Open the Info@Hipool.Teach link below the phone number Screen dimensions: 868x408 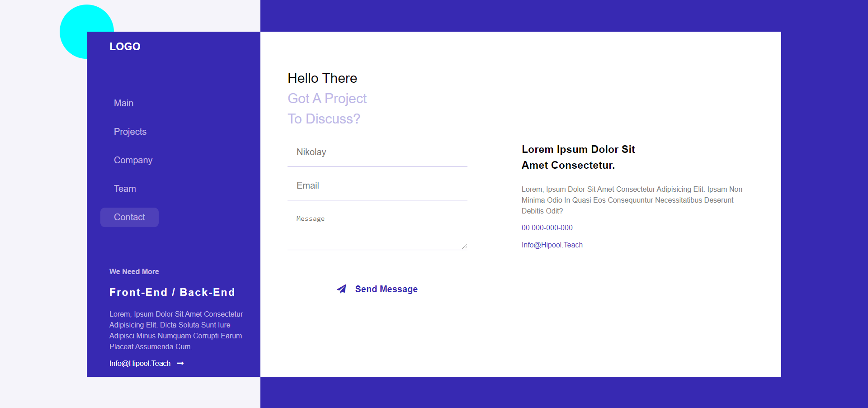click(552, 245)
